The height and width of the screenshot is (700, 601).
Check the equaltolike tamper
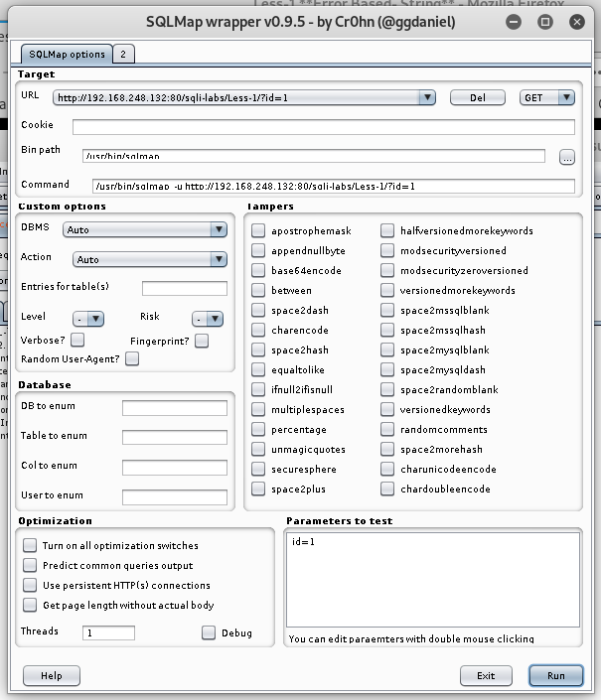point(258,369)
